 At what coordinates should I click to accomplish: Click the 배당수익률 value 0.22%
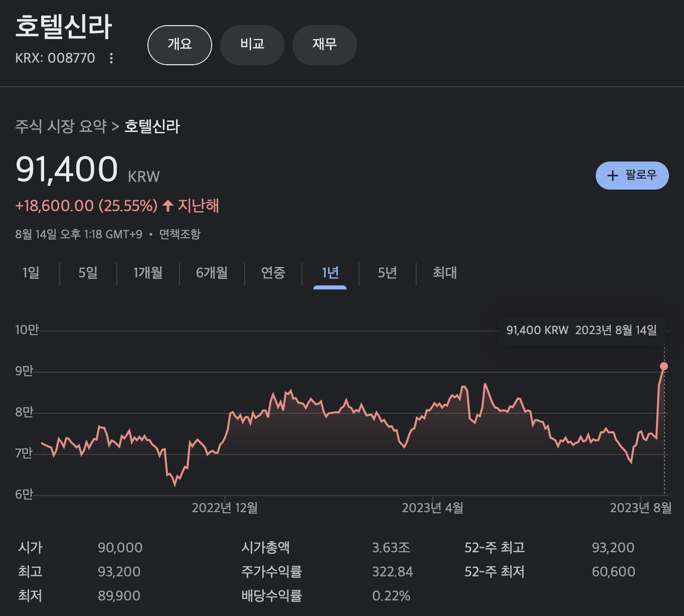(391, 595)
